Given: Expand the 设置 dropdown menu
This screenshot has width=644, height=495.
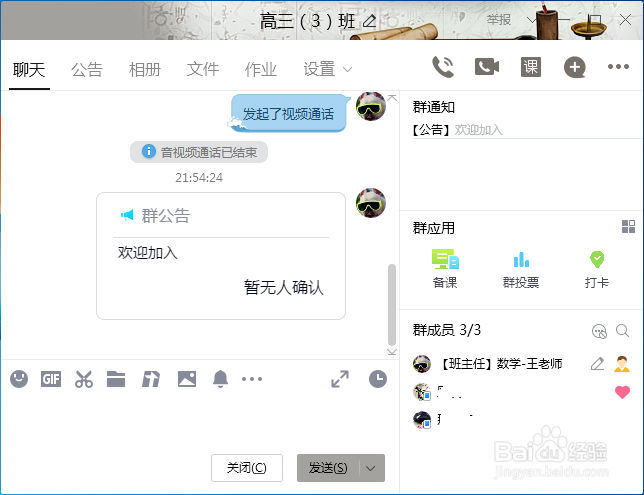Looking at the screenshot, I should [347, 69].
